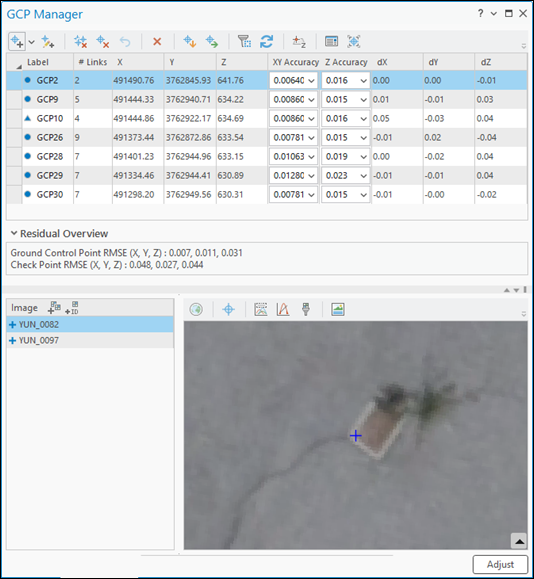Collapse the Residual Overview section
Image resolution: width=534 pixels, height=579 pixels.
point(14,233)
